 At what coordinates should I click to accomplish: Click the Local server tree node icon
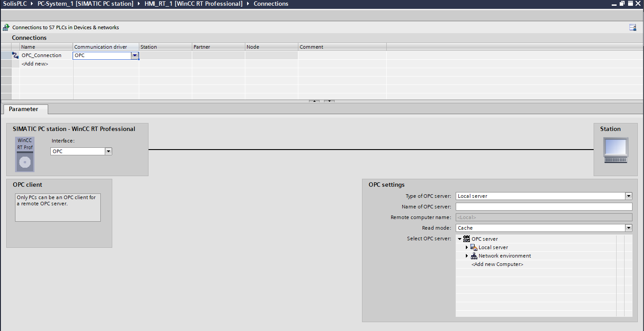(473, 247)
